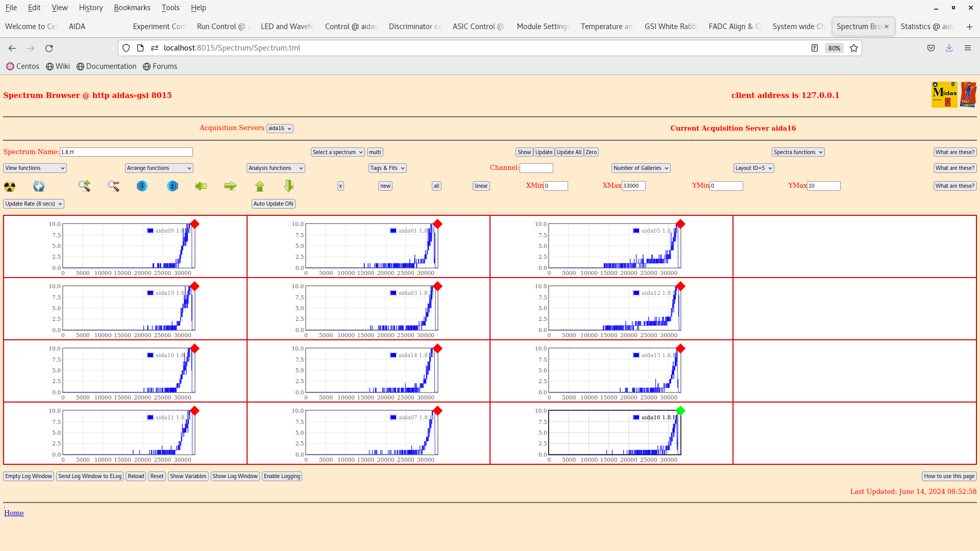980x551 pixels.
Task: Open the AIDA tab
Action: 77,26
